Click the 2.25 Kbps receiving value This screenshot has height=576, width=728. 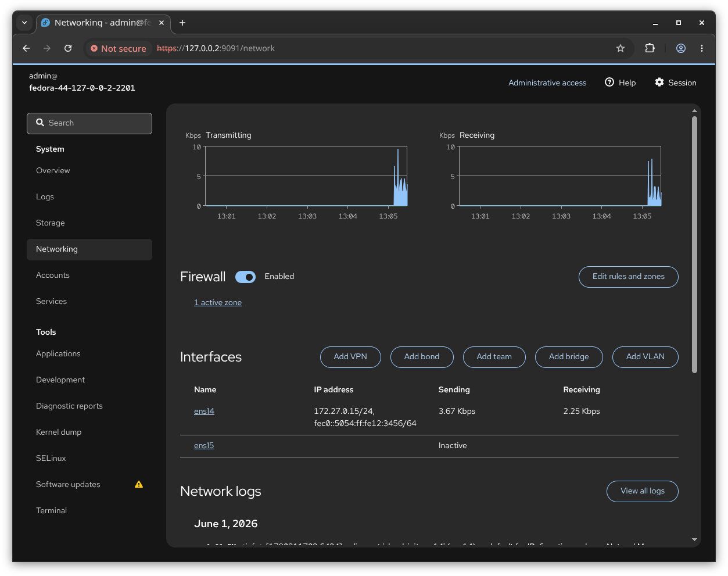pos(582,412)
